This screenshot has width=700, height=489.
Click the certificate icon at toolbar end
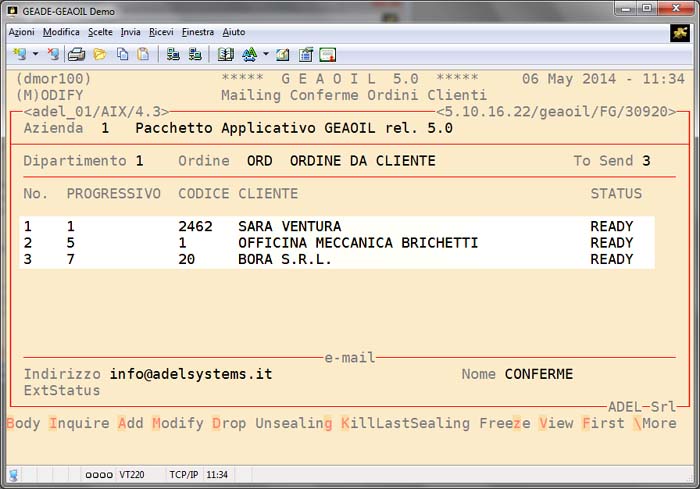coord(327,54)
